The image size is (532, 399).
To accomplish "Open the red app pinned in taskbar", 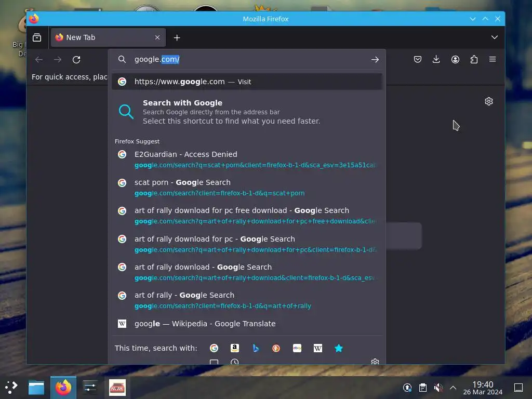I will [x=117, y=387].
